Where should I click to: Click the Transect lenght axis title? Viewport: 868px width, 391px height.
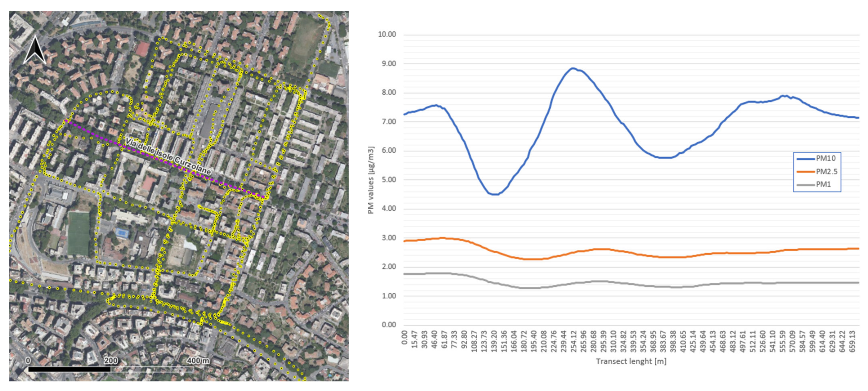click(x=631, y=361)
